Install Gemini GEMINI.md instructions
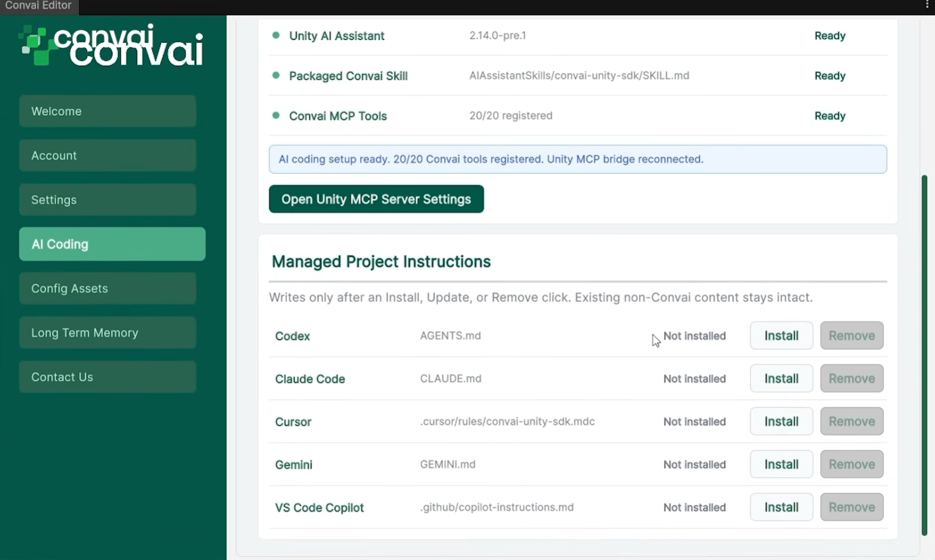The image size is (935, 560). [x=781, y=464]
